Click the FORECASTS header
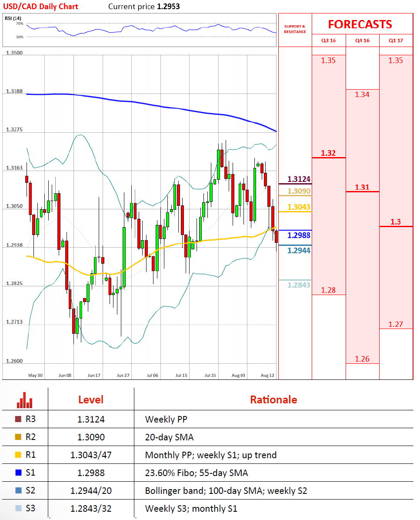 click(360, 24)
